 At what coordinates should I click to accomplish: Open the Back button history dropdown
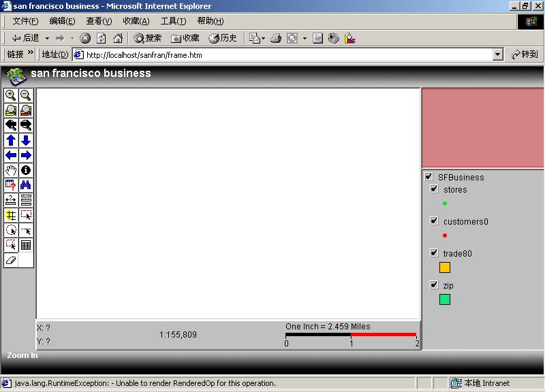pos(47,38)
